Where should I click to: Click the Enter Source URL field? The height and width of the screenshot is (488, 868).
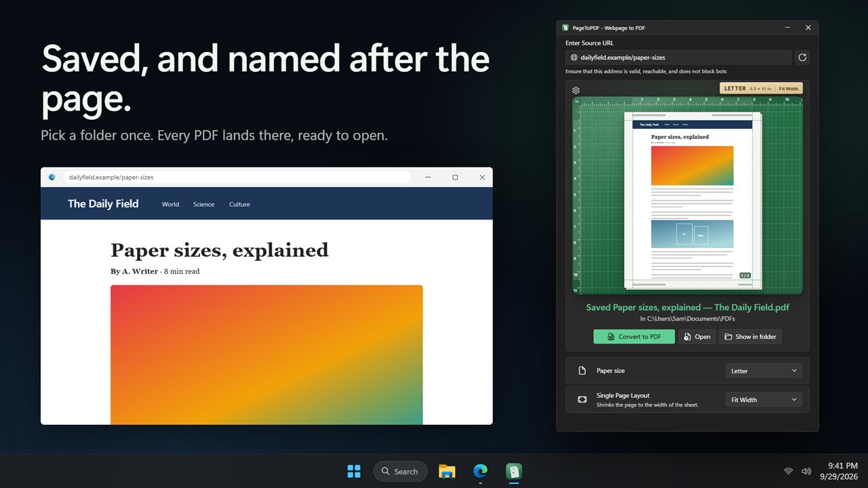tap(679, 58)
